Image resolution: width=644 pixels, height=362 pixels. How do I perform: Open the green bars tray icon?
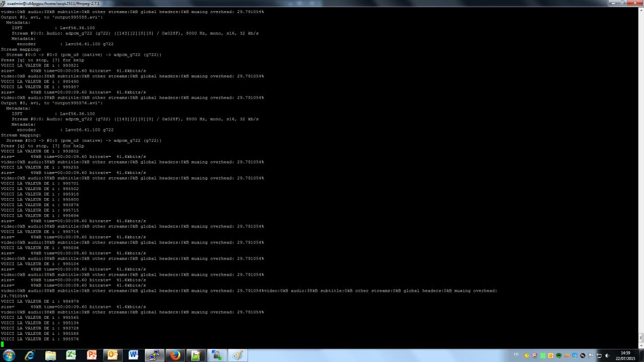point(543,355)
